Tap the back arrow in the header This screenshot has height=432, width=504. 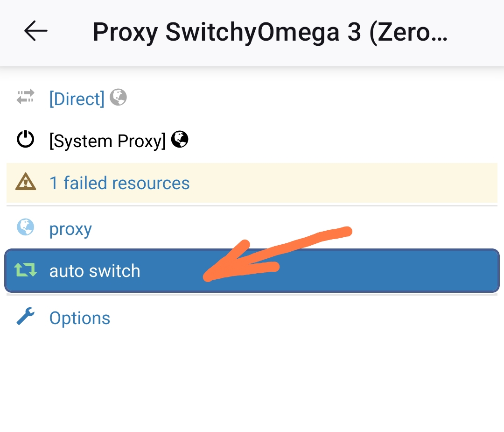36,32
